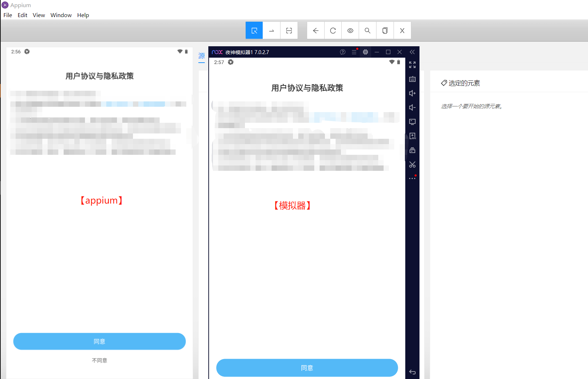Collapse Nox sidebar with double chevron
588x379 pixels.
(x=412, y=52)
